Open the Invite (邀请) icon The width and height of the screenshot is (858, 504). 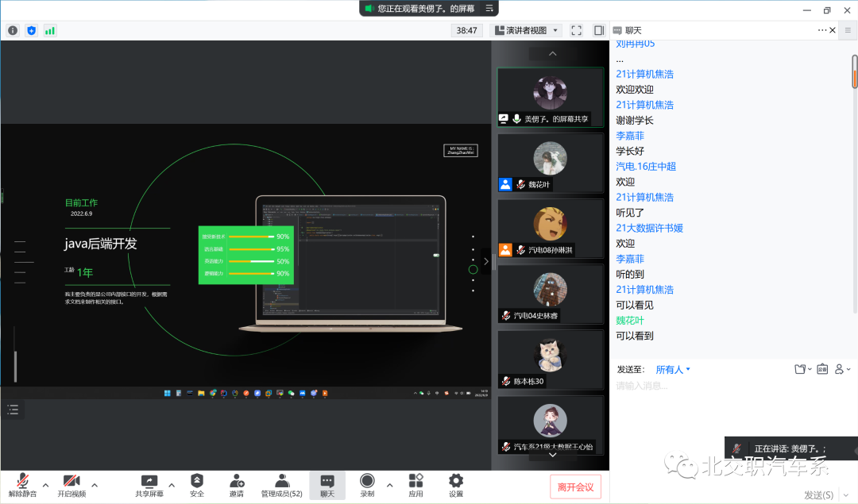[237, 485]
